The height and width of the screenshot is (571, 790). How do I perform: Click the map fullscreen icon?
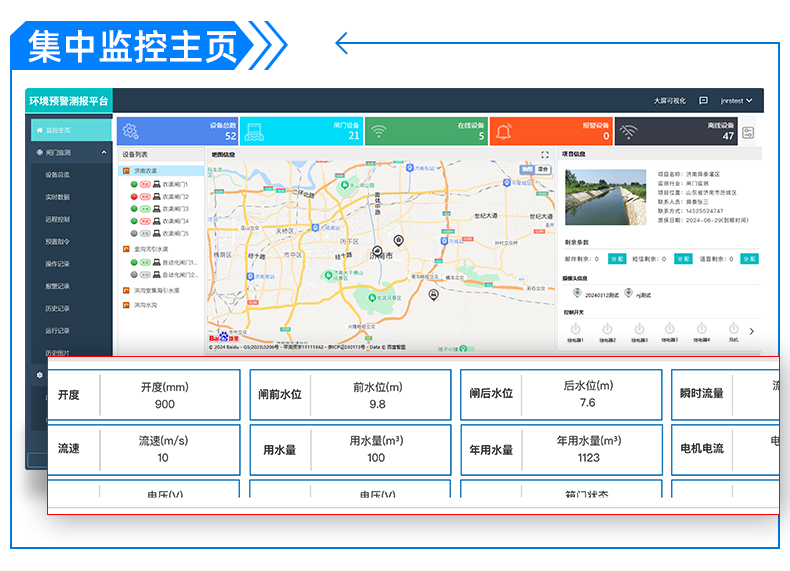pyautogui.click(x=545, y=155)
